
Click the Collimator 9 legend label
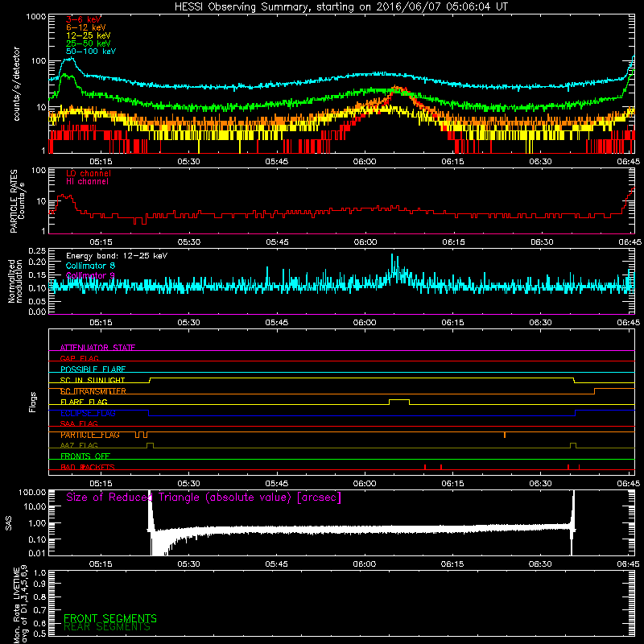(90, 275)
